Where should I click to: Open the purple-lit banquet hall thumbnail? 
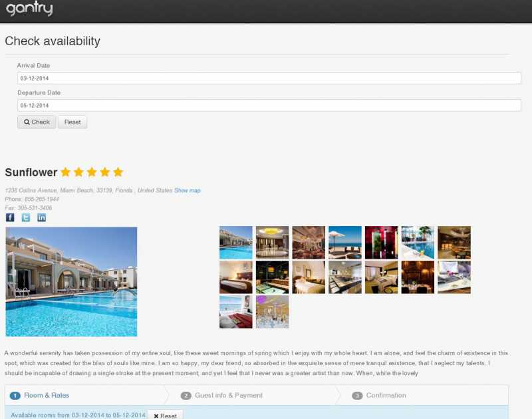tap(272, 312)
